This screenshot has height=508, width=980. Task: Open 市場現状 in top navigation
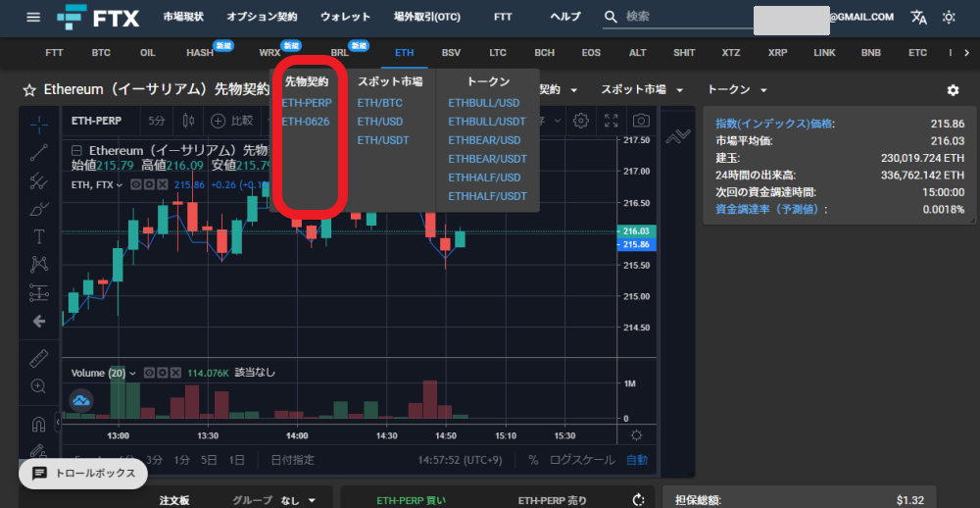pos(183,18)
